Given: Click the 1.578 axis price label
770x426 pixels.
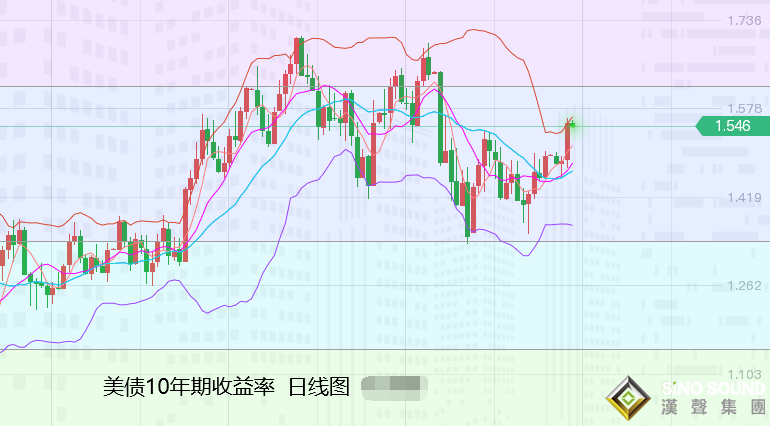Looking at the screenshot, I should pos(744,109).
